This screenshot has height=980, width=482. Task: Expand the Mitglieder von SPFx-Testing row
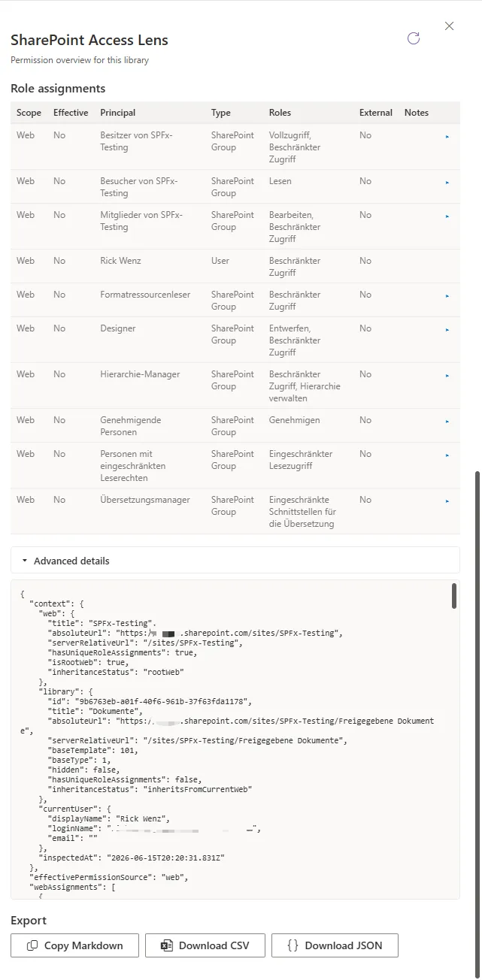pos(447,216)
